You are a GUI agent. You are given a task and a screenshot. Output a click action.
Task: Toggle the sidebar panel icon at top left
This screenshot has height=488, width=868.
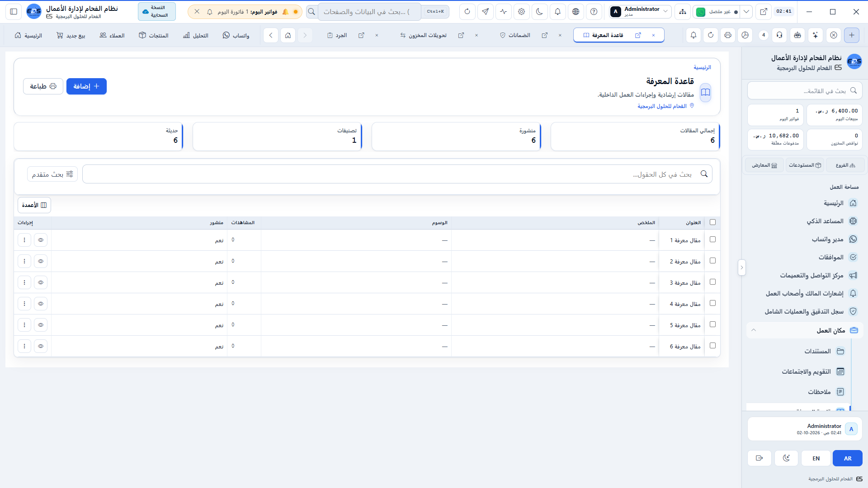(x=14, y=12)
